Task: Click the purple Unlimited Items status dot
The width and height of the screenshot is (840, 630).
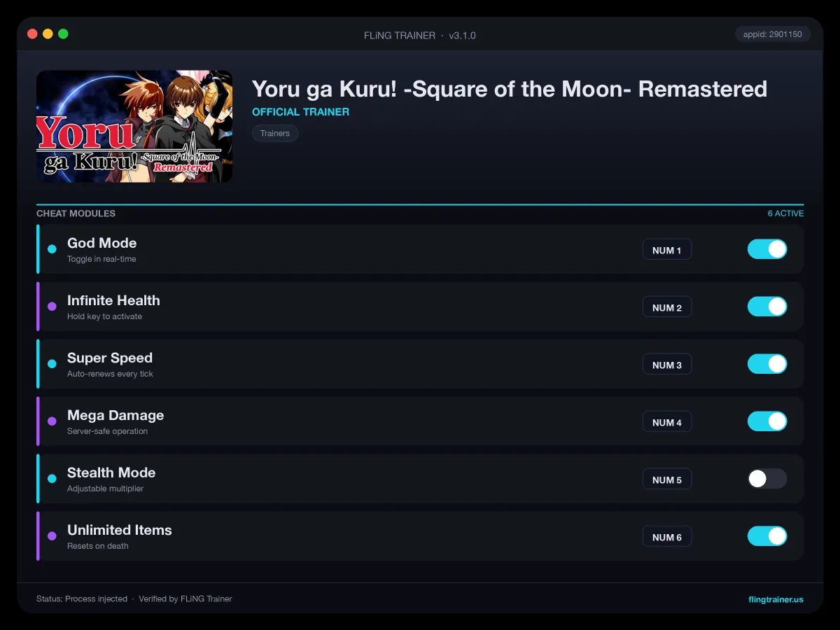Action: pos(52,536)
